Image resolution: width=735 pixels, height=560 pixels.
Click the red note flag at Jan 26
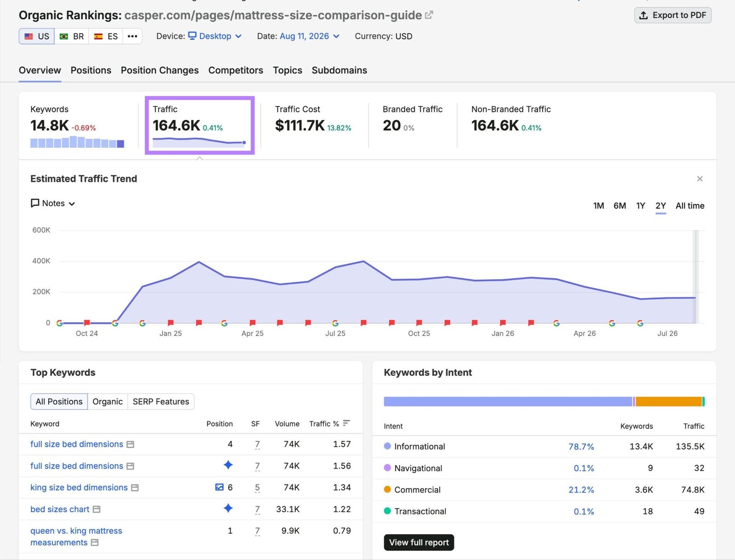click(x=503, y=323)
